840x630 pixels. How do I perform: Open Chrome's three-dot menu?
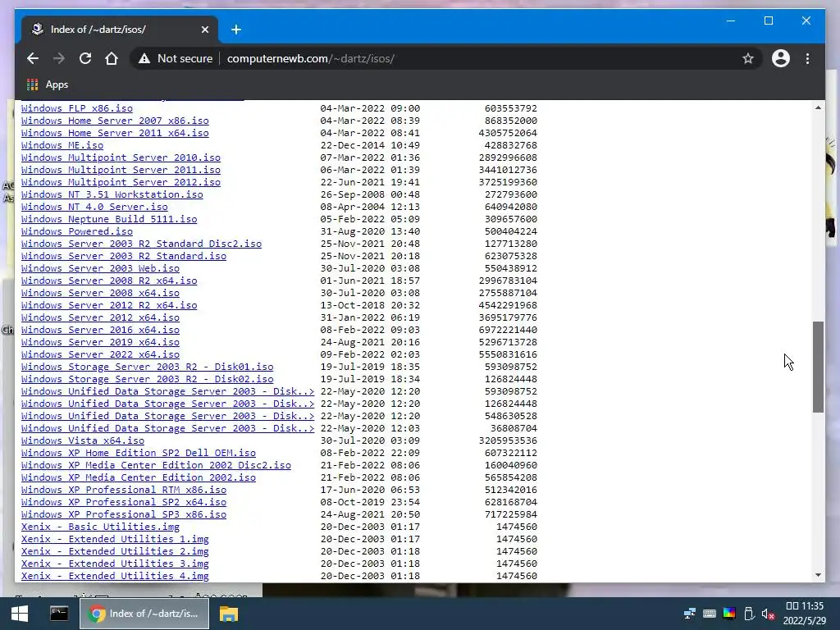coord(807,58)
